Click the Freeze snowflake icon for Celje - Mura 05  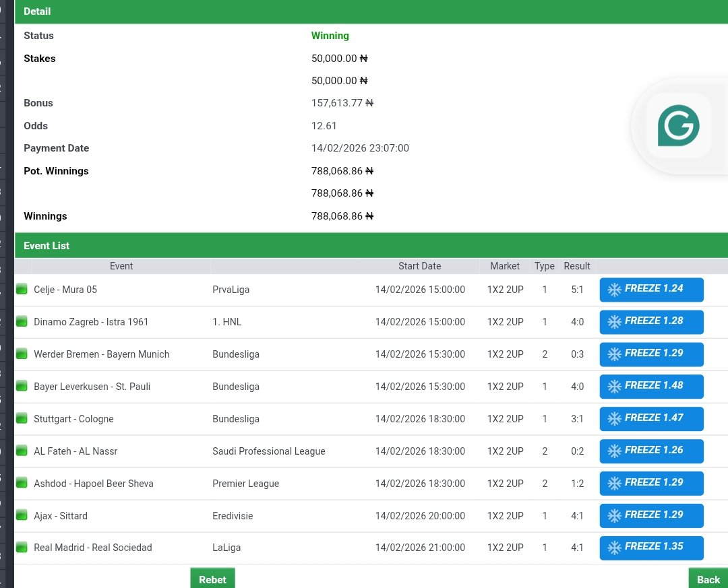pos(614,289)
